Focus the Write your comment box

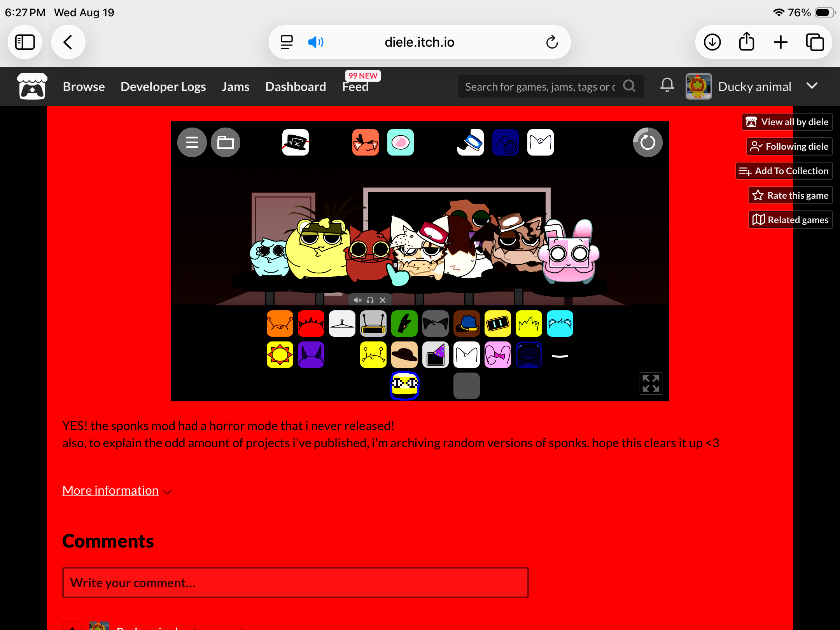click(x=296, y=583)
